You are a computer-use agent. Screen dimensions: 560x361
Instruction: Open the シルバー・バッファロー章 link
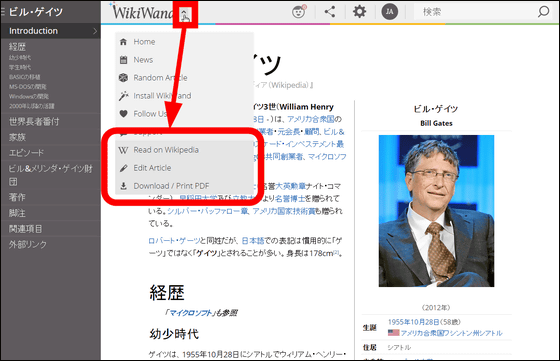tap(208, 211)
